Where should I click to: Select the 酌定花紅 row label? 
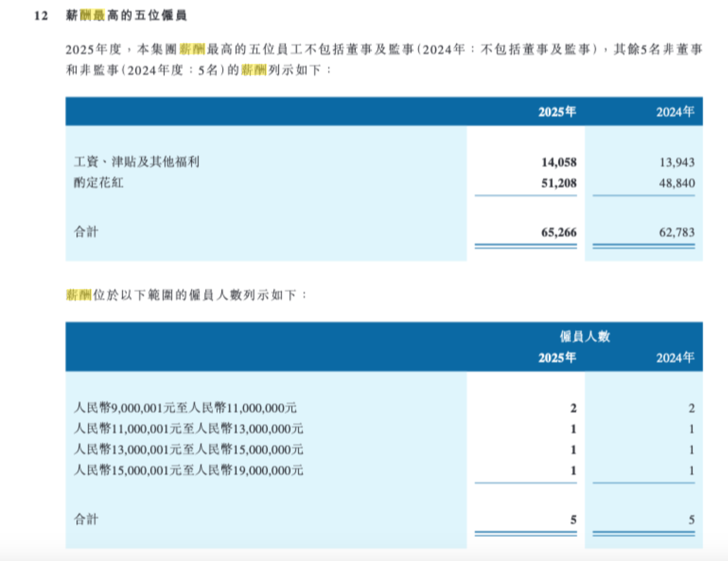point(98,183)
